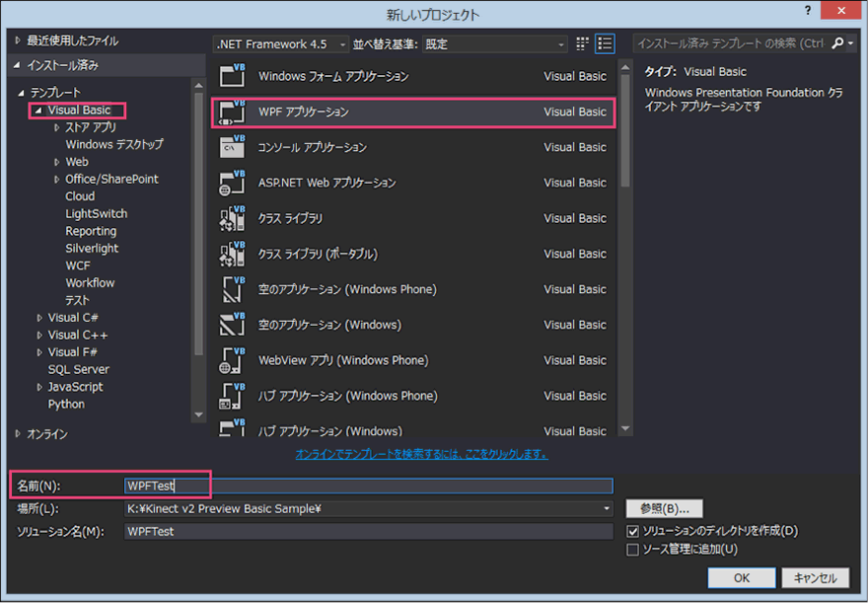The image size is (868, 603).
Task: Click the template list scrollbar thumb
Action: 625,130
